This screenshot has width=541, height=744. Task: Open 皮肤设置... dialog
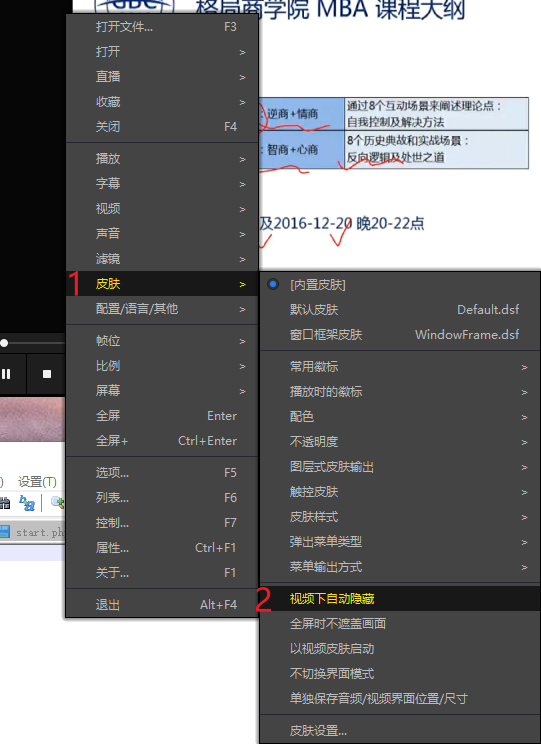(400, 730)
